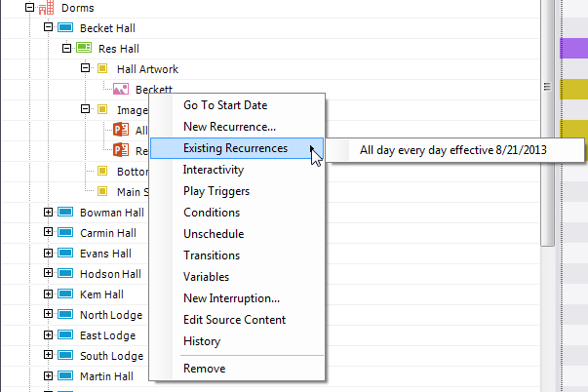Click the purple schedule block in timeline
588x392 pixels.
[x=574, y=48]
